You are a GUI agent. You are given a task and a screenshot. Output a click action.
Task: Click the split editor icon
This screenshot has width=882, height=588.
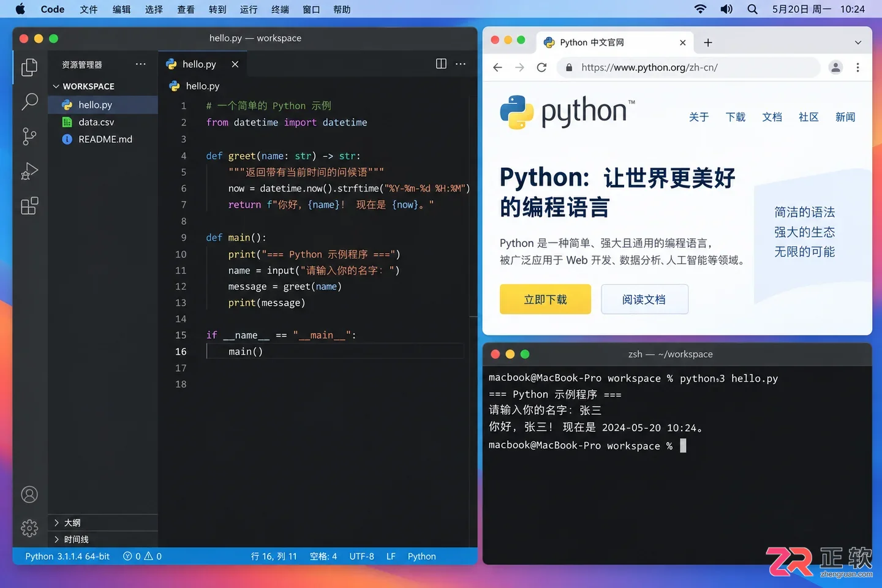tap(441, 64)
